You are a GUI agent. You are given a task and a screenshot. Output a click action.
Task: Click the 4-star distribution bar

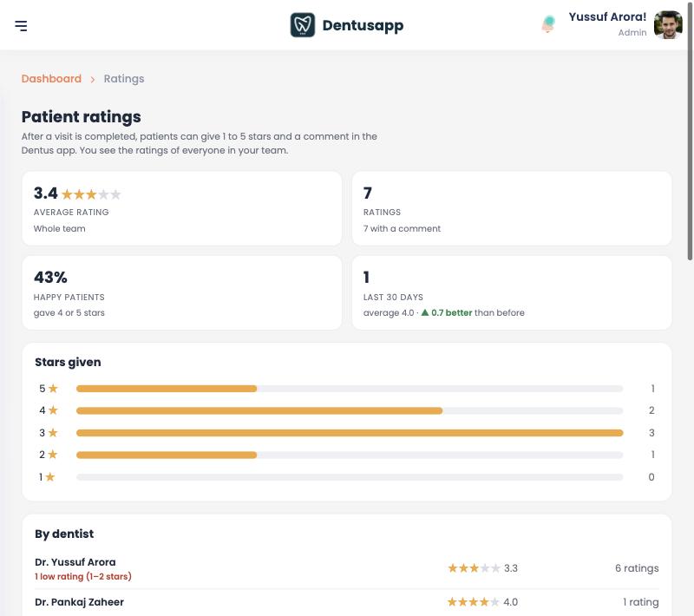pyautogui.click(x=350, y=410)
